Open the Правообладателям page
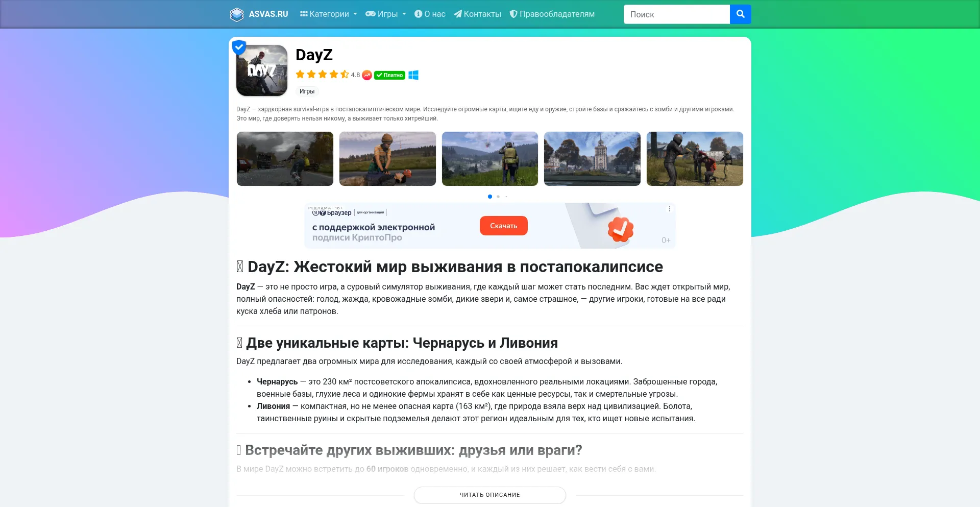The height and width of the screenshot is (507, 980). [x=552, y=14]
